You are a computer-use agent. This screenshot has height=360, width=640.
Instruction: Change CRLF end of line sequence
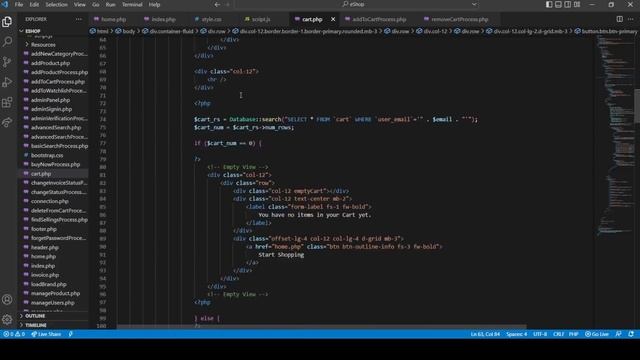click(558, 334)
